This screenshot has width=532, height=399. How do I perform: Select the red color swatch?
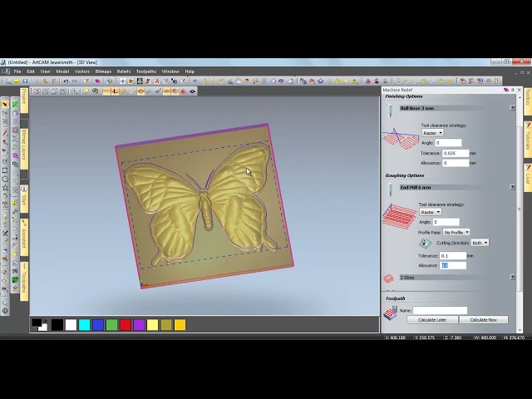(126, 325)
